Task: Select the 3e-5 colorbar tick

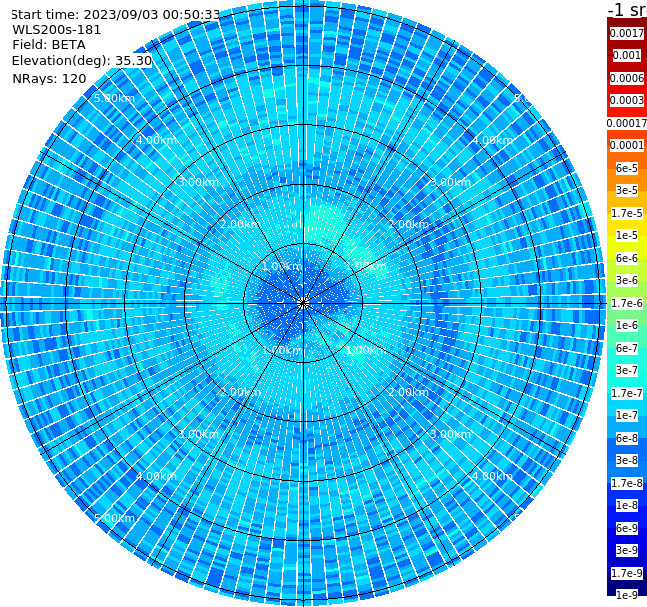Action: coord(627,190)
